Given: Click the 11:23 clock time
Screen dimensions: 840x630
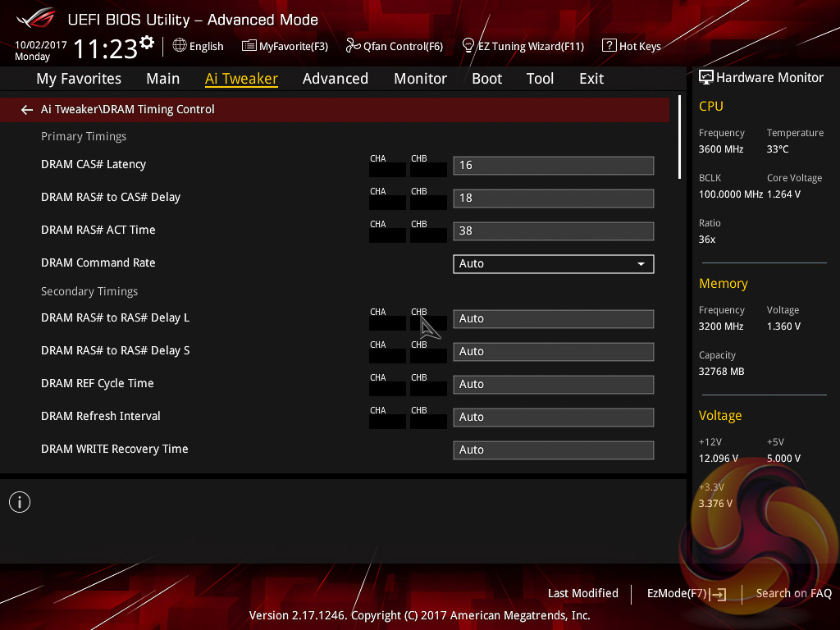Looking at the screenshot, I should pos(106,49).
